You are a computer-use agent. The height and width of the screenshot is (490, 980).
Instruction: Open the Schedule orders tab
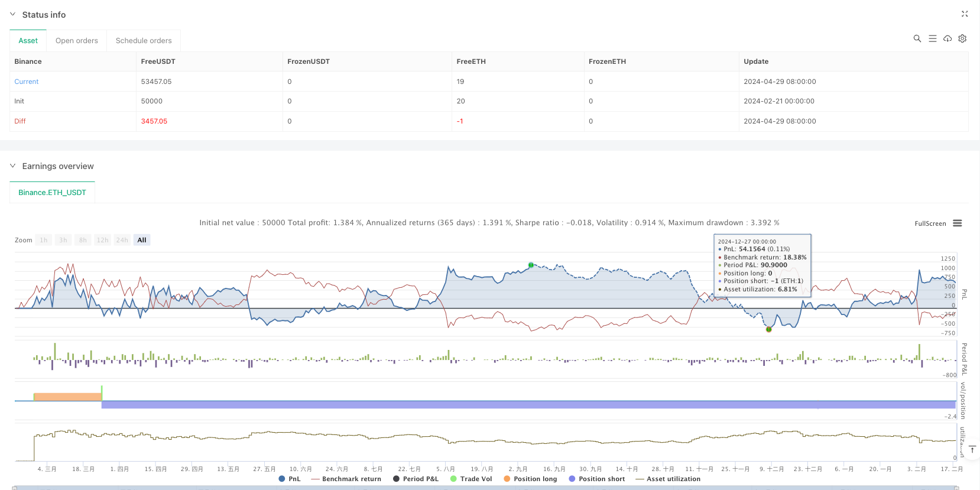(x=144, y=41)
